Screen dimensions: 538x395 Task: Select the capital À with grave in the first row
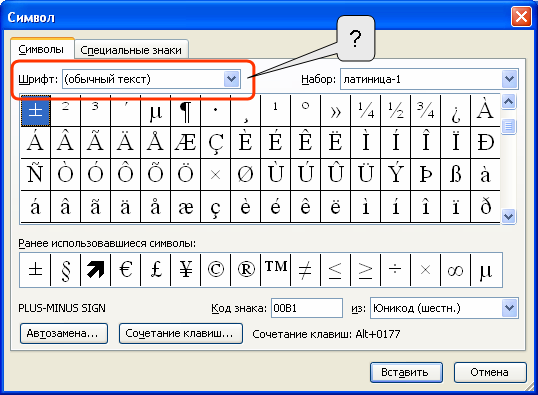[x=486, y=111]
